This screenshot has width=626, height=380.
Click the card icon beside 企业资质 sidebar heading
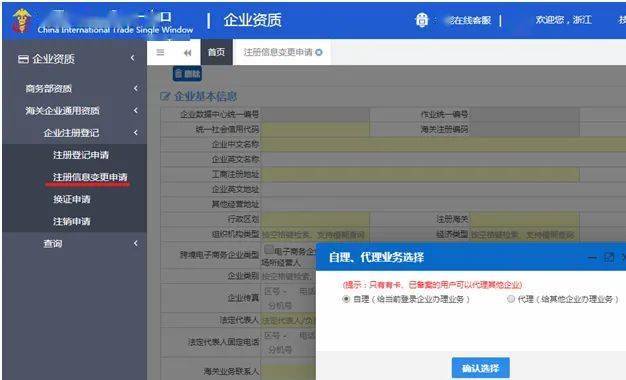(23, 59)
